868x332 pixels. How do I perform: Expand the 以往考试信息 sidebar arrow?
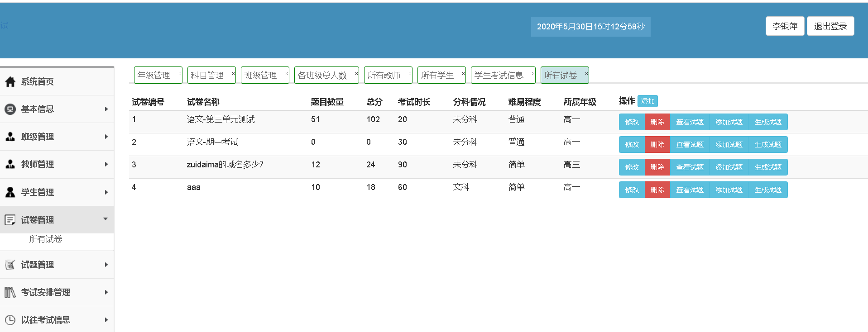click(x=106, y=320)
